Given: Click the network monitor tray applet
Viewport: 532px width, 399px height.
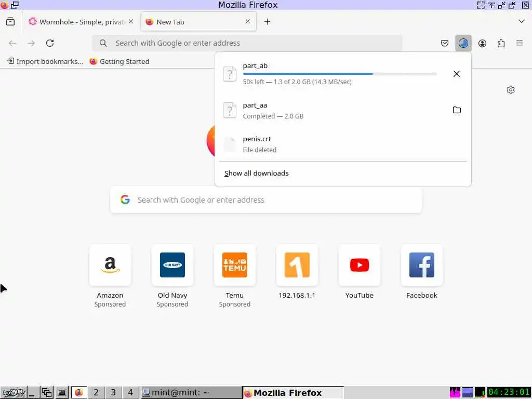Looking at the screenshot, I should coord(480,393).
